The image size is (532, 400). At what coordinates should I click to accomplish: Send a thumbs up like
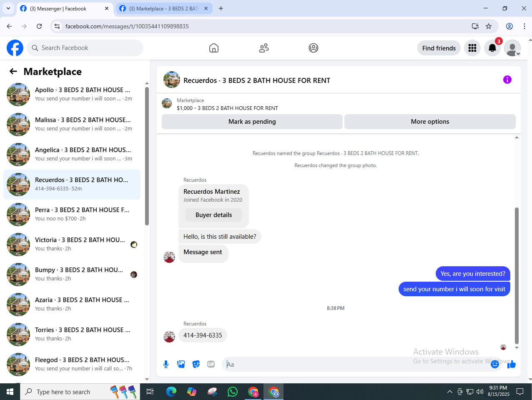512,364
